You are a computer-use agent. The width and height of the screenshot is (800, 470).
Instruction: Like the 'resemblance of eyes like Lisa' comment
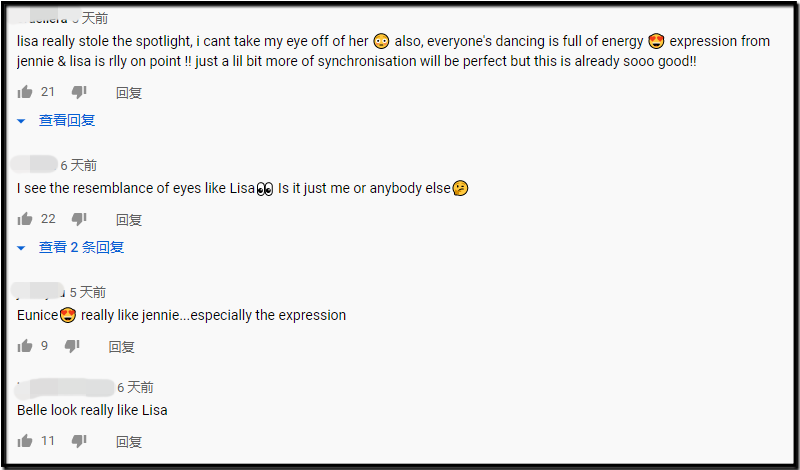[25, 219]
